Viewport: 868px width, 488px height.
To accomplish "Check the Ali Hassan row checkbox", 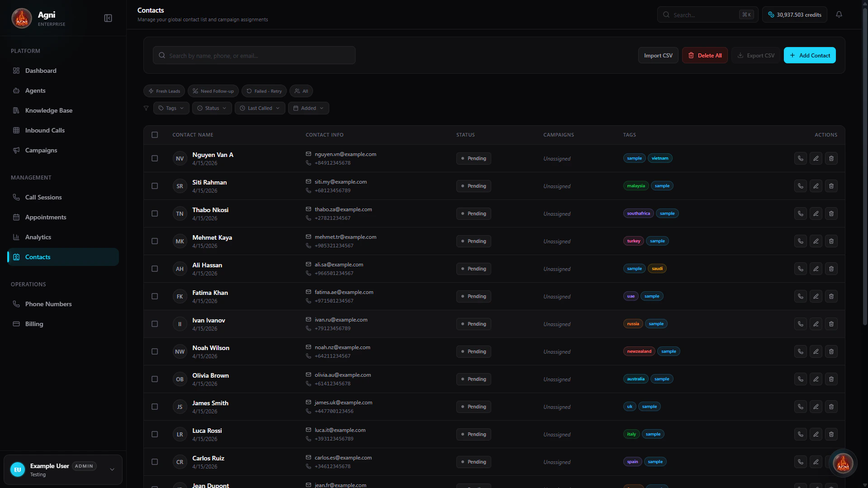I will pos(155,269).
